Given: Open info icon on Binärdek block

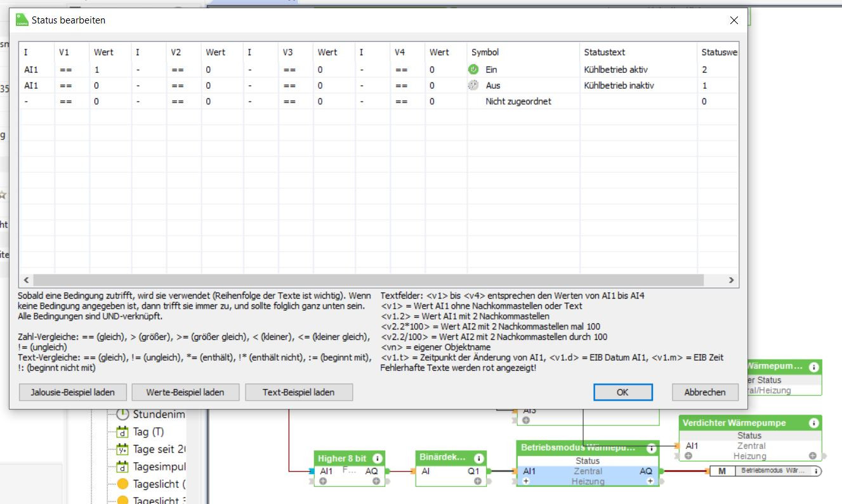Looking at the screenshot, I should [479, 458].
